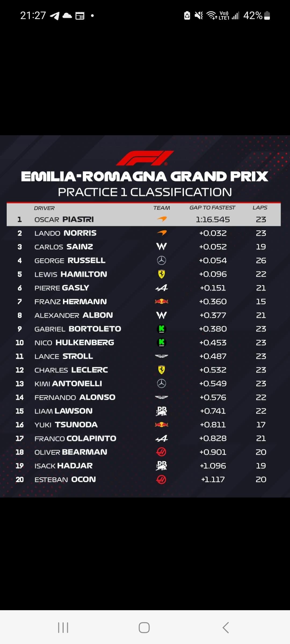Tap Williams logo next to Carlos Sainz

(162, 247)
